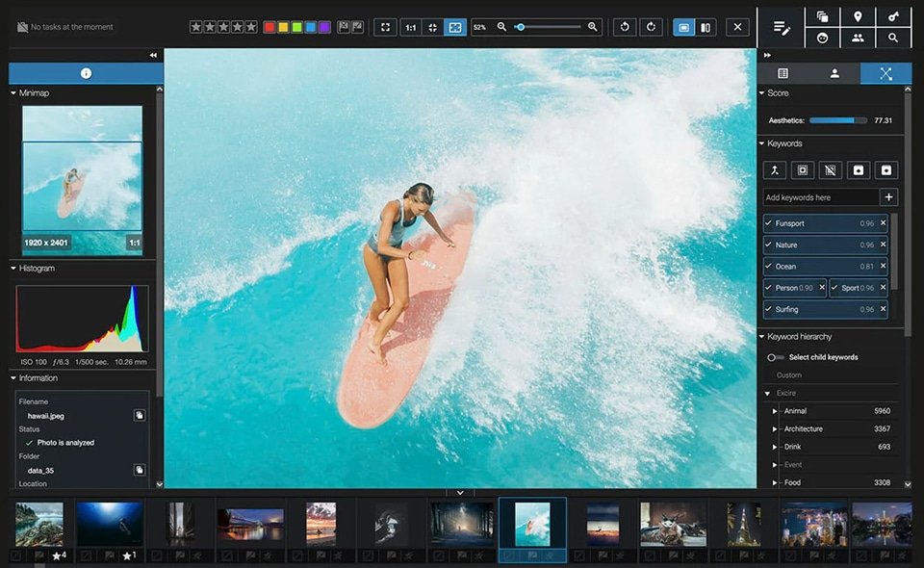The height and width of the screenshot is (568, 924).
Task: Collapse the Histogram section
Action: [13, 268]
